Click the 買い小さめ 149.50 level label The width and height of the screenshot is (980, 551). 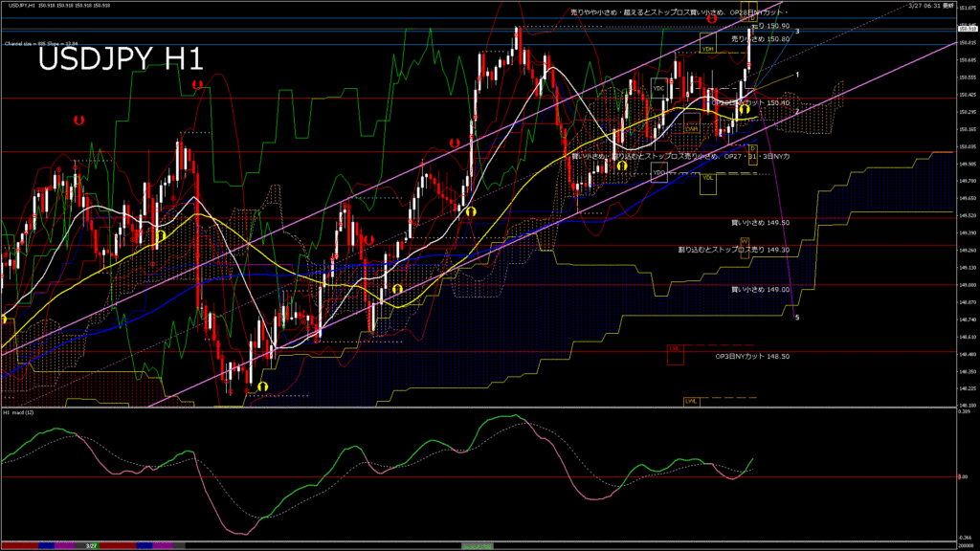761,222
